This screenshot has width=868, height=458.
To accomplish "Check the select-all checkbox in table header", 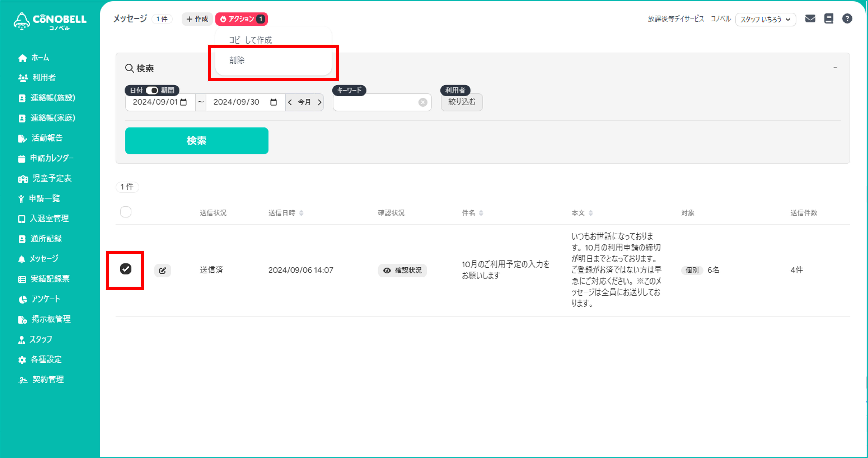I will coord(126,212).
